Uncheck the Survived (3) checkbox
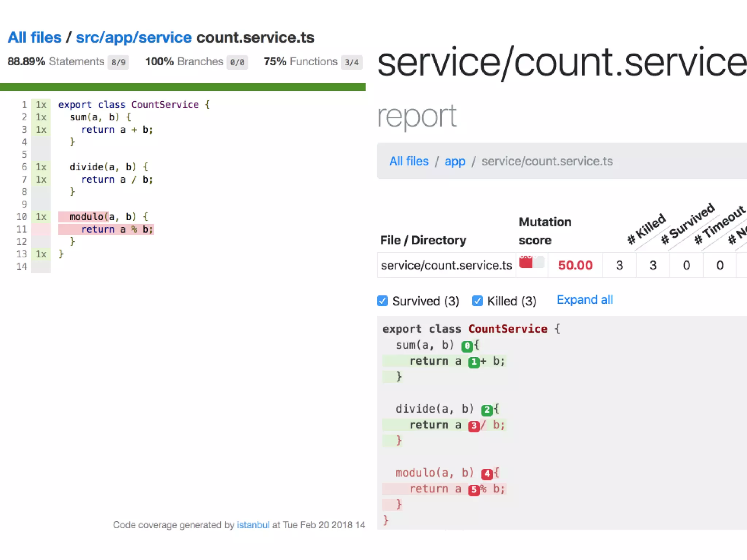Image resolution: width=747 pixels, height=560 pixels. pos(382,301)
